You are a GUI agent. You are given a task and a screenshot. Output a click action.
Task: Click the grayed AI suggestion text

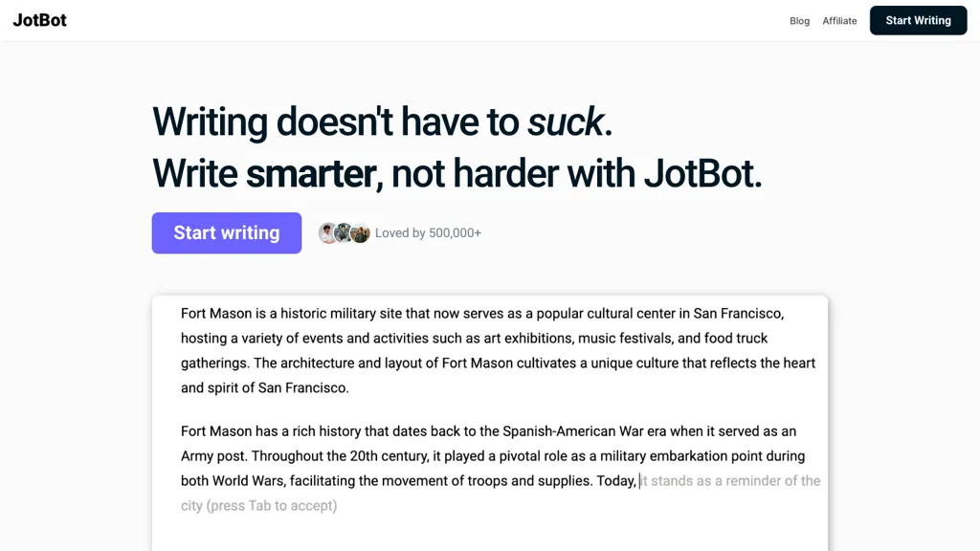pos(729,480)
